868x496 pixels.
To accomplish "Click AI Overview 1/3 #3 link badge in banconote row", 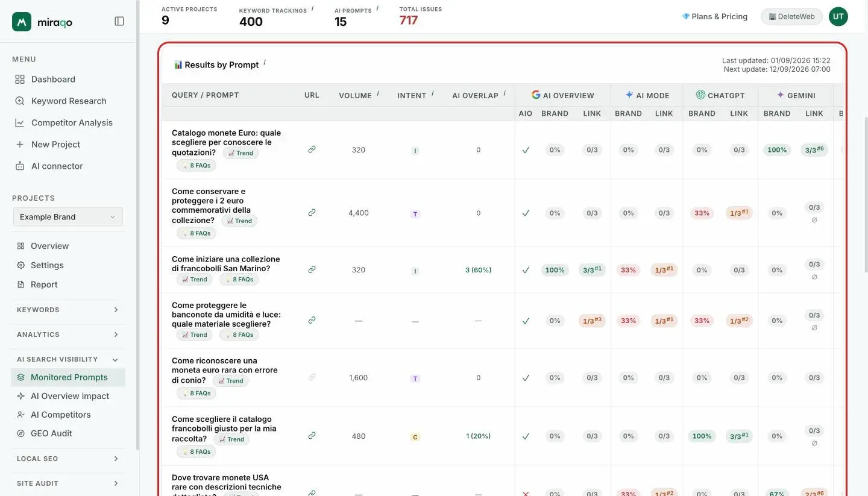I will tap(592, 321).
